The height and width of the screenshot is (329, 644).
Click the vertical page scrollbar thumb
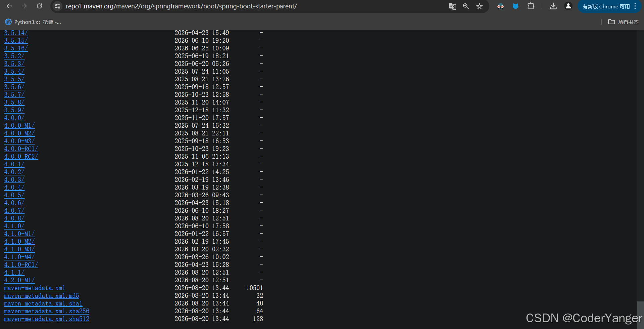tap(640, 315)
